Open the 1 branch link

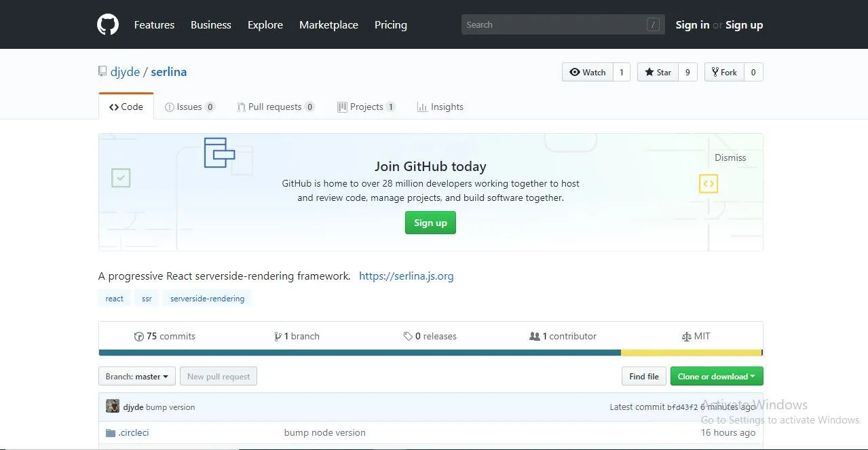tap(297, 336)
